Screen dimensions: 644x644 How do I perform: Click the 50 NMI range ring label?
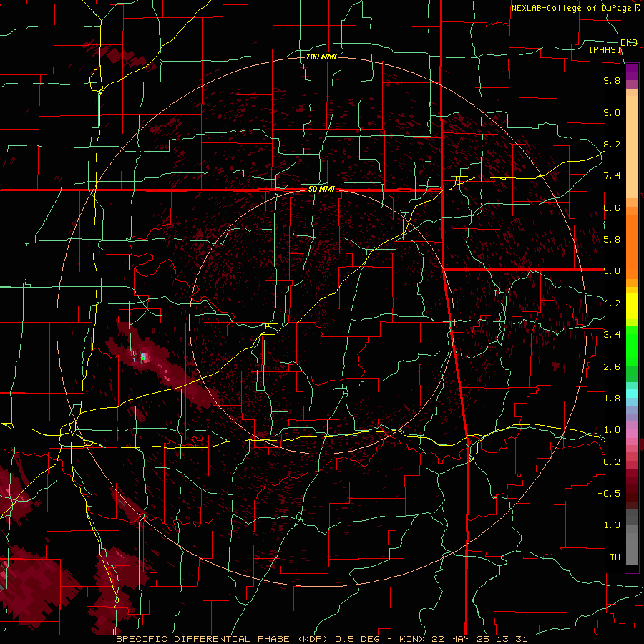click(321, 190)
